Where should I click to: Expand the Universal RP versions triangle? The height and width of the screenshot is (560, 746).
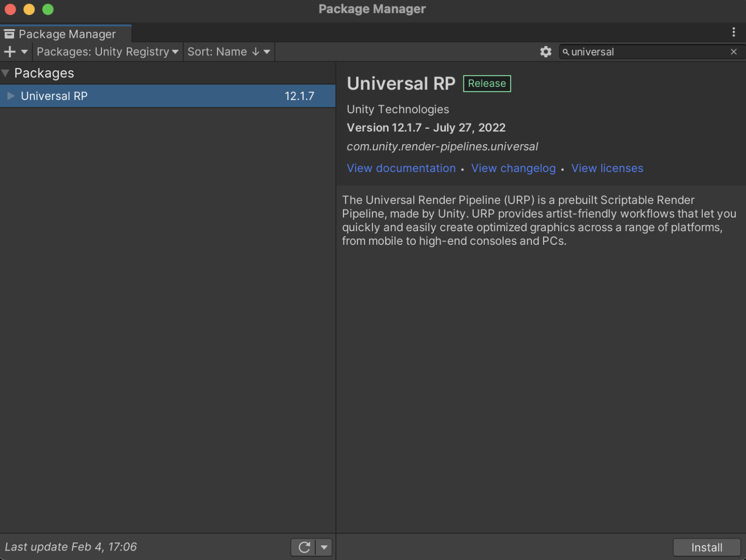point(11,96)
